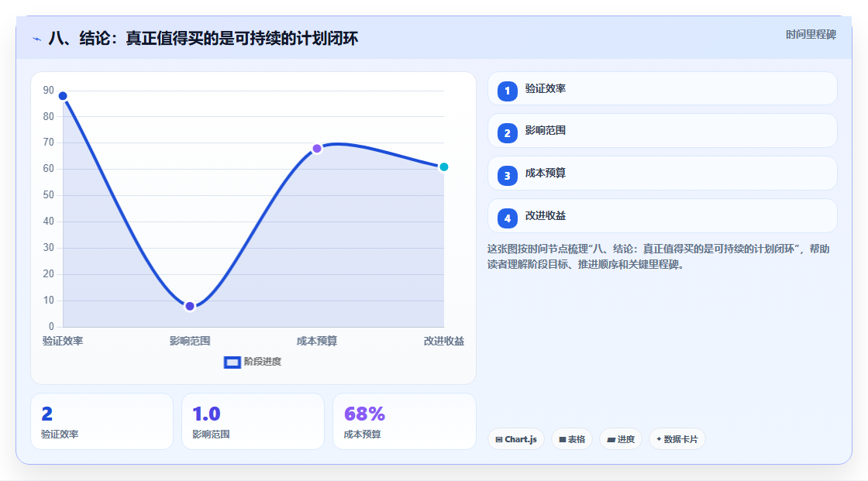Select the stat card value 2
This screenshot has height=481, width=868.
pyautogui.click(x=47, y=414)
